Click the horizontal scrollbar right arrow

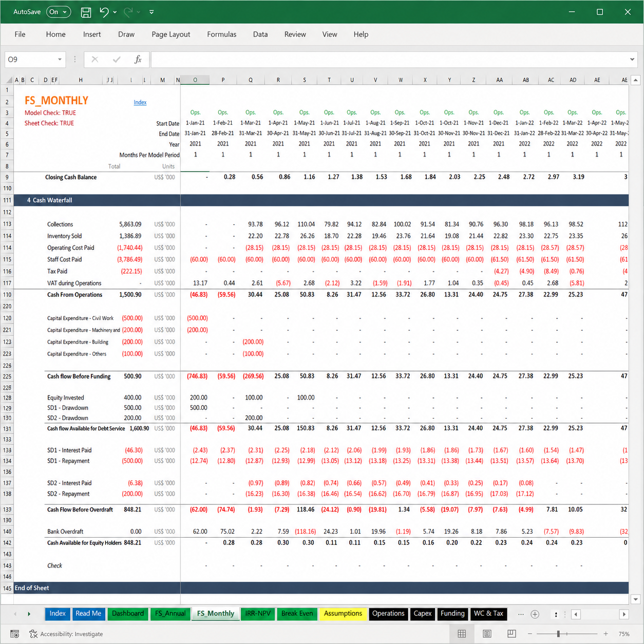point(624,614)
